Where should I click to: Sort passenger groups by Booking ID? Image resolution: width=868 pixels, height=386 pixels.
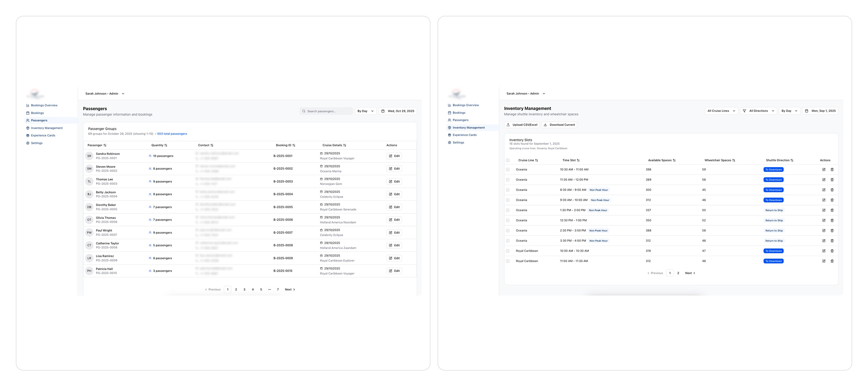click(285, 145)
